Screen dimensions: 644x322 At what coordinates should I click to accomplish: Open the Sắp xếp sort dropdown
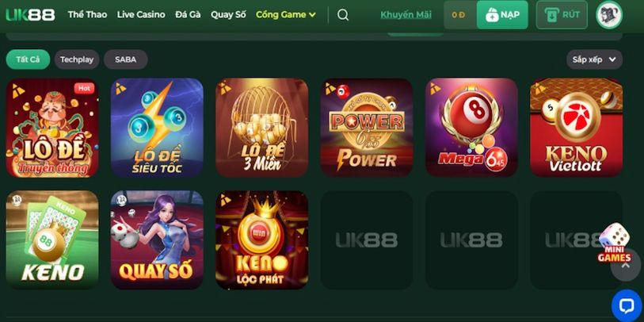pos(594,59)
